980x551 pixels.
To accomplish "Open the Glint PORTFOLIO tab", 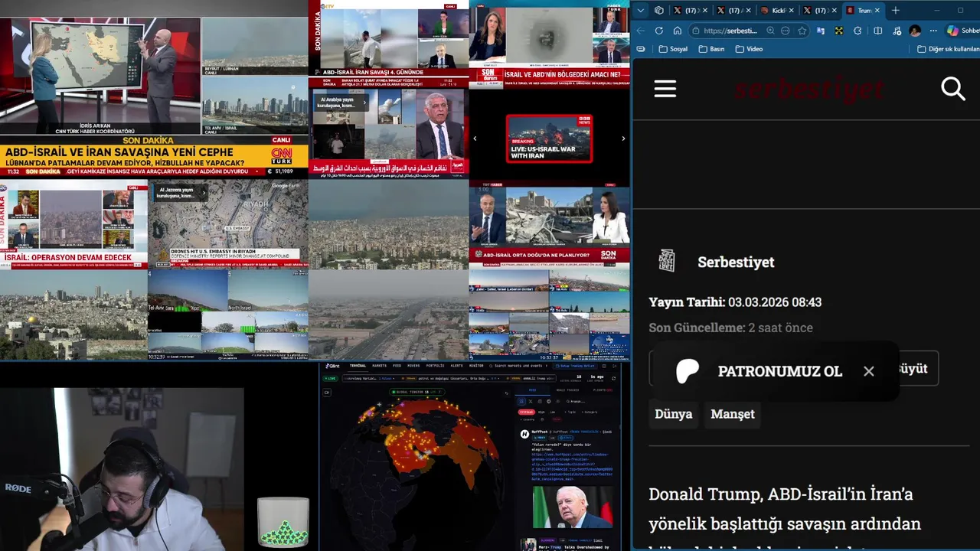I will [435, 366].
